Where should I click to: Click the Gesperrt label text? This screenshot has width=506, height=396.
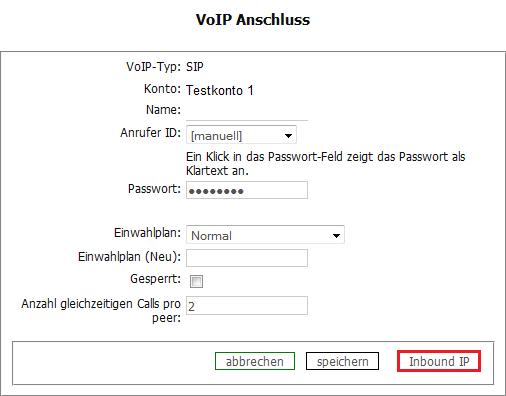pos(155,279)
